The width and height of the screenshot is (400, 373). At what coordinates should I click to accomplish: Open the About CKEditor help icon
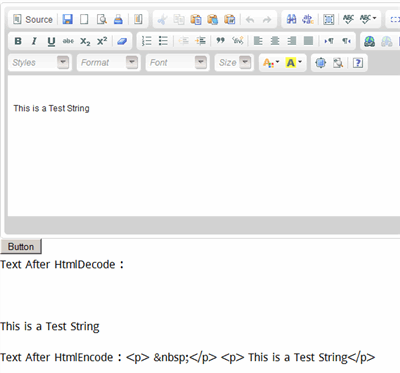click(358, 63)
